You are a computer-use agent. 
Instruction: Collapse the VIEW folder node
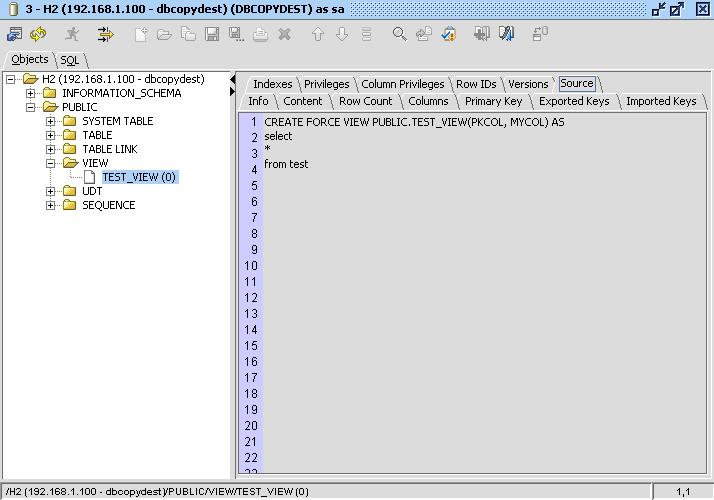51,163
